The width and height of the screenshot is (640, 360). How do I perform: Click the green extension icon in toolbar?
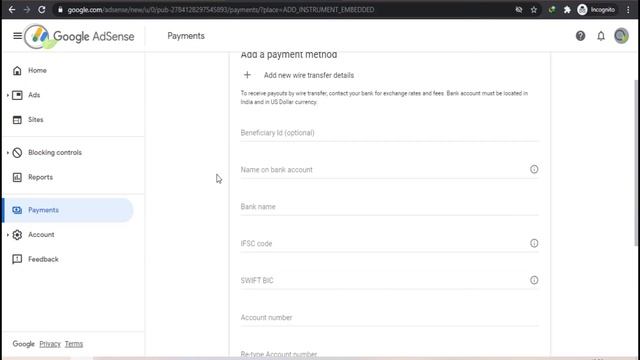pos(552,10)
